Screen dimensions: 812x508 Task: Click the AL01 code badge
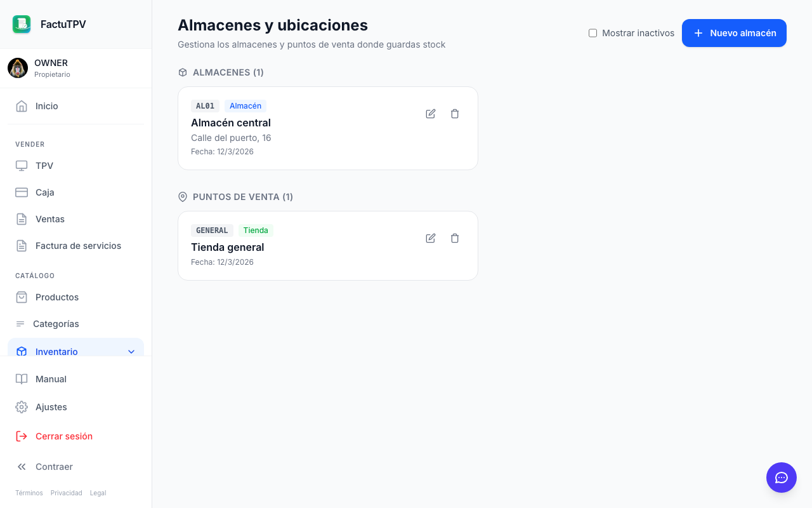[x=205, y=106]
